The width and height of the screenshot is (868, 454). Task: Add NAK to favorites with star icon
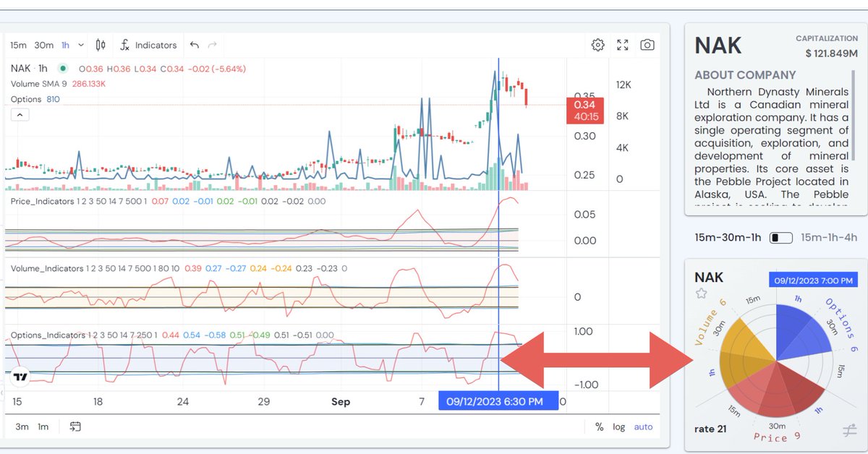[x=701, y=293]
